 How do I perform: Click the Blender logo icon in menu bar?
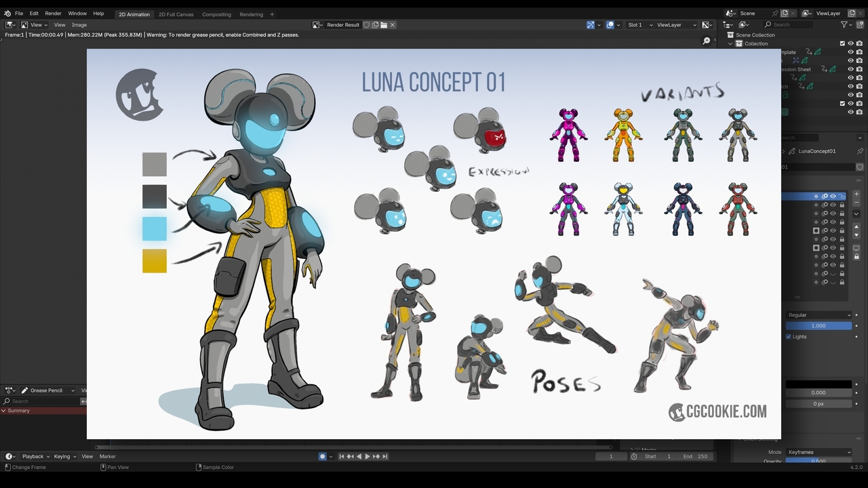pos(7,14)
